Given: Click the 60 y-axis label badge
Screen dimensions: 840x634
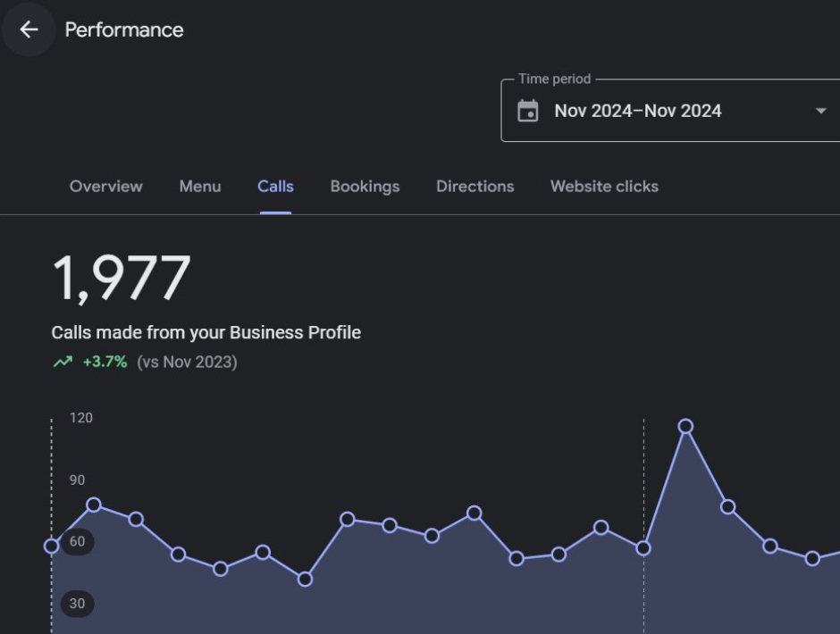Looking at the screenshot, I should pyautogui.click(x=78, y=541).
